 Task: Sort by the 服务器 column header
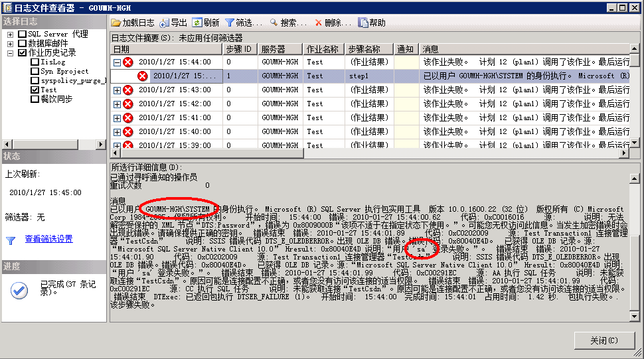pos(280,49)
